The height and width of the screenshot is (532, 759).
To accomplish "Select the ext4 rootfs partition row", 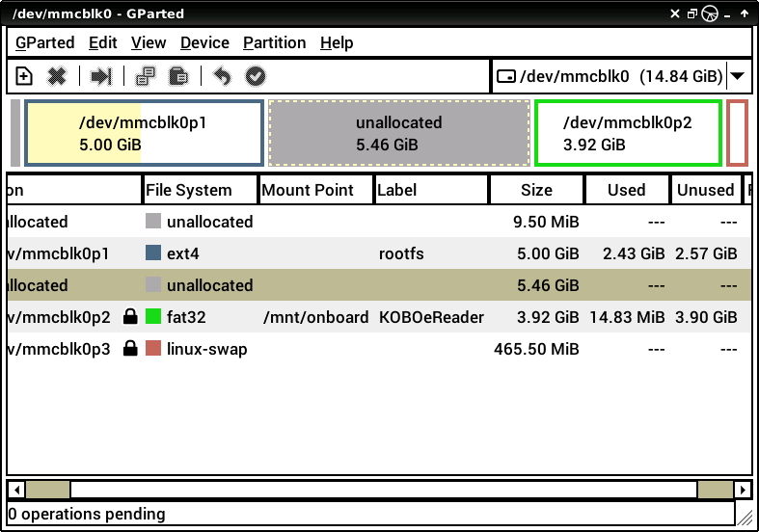I will pyautogui.click(x=380, y=253).
